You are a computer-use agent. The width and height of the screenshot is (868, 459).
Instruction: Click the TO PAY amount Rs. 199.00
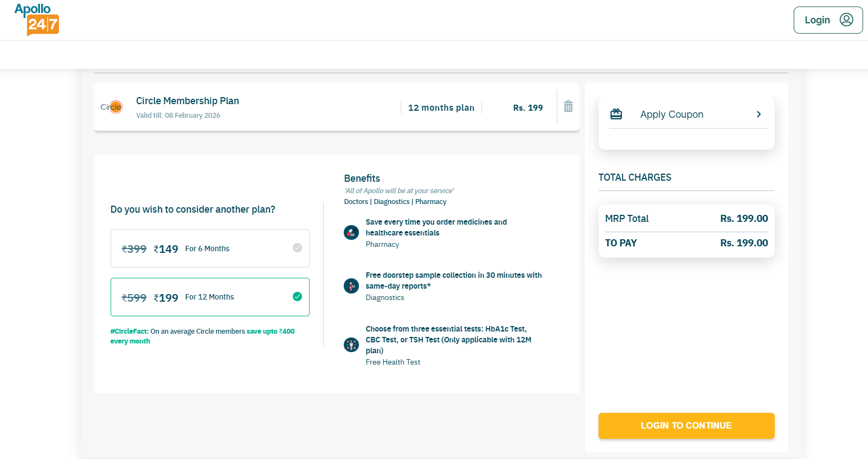click(744, 243)
